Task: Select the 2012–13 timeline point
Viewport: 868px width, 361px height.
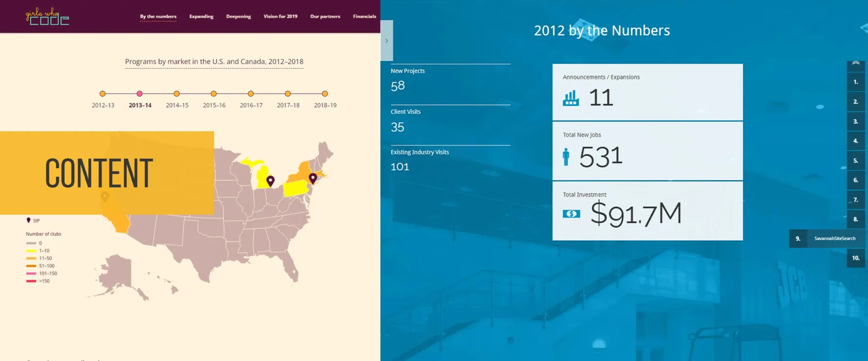Action: pos(102,94)
